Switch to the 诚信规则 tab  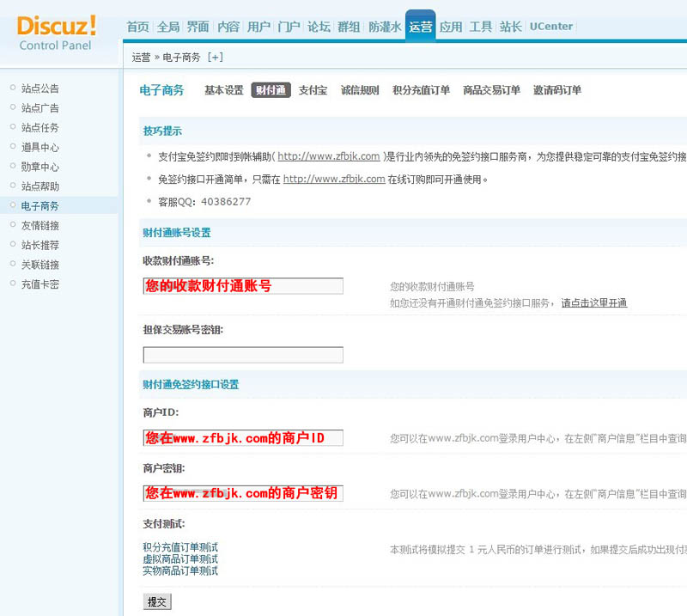[360, 90]
